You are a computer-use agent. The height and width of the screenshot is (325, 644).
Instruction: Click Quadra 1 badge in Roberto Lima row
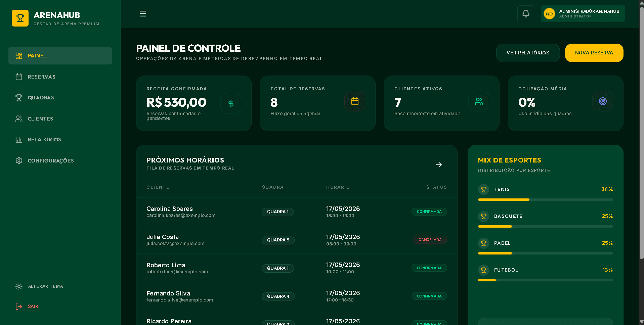[278, 268]
